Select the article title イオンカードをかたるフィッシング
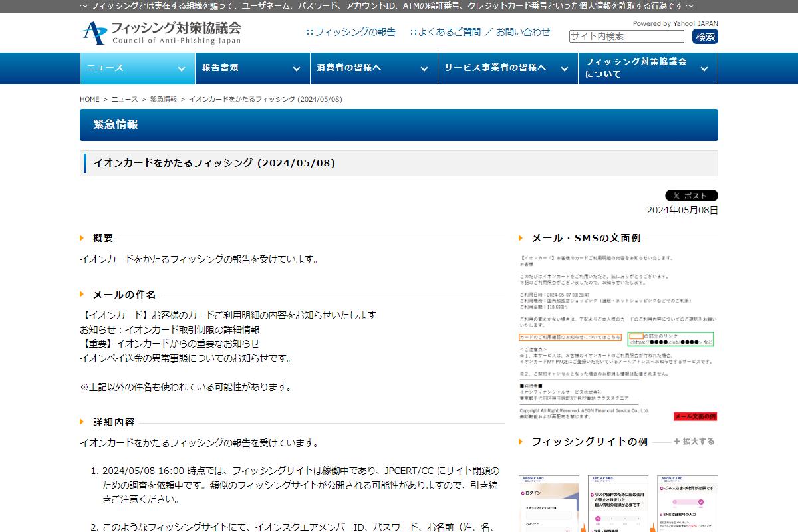 click(214, 163)
